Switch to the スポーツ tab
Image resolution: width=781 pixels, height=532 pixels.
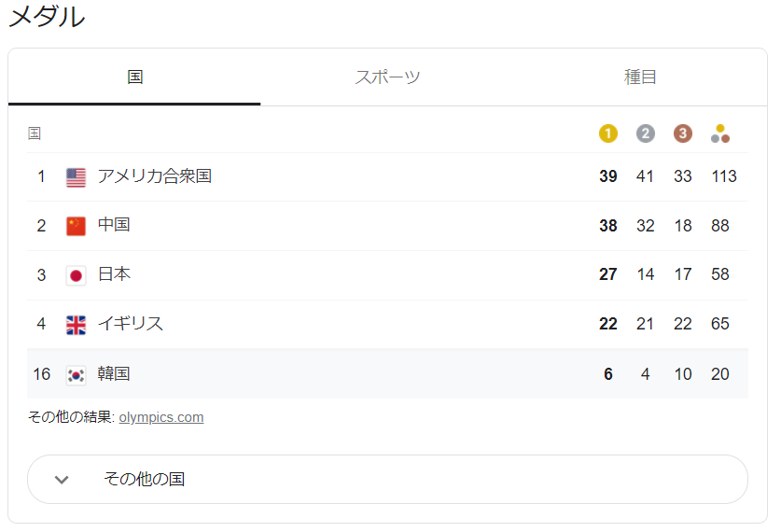pyautogui.click(x=387, y=77)
